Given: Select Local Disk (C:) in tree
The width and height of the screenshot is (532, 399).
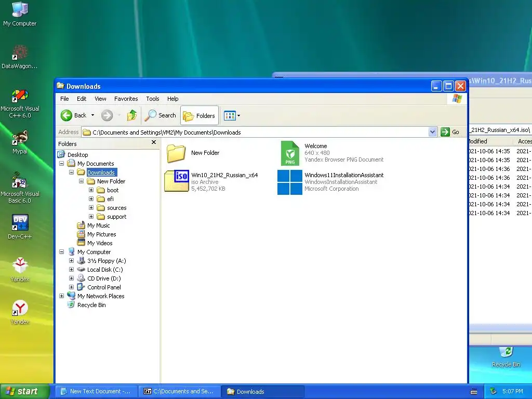Looking at the screenshot, I should point(105,270).
